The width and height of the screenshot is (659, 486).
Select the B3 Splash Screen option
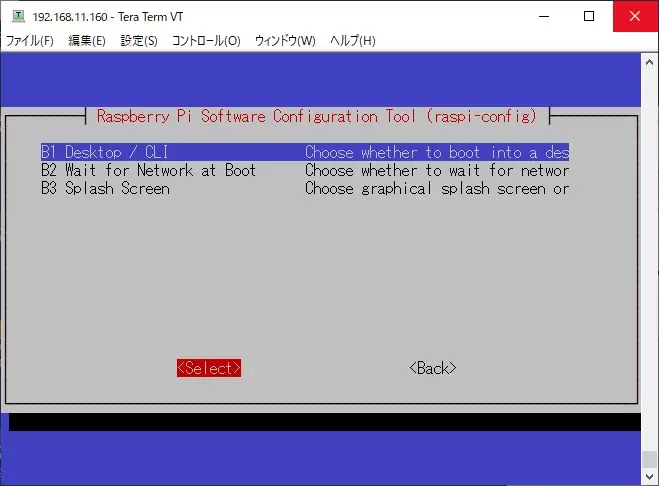(305, 188)
